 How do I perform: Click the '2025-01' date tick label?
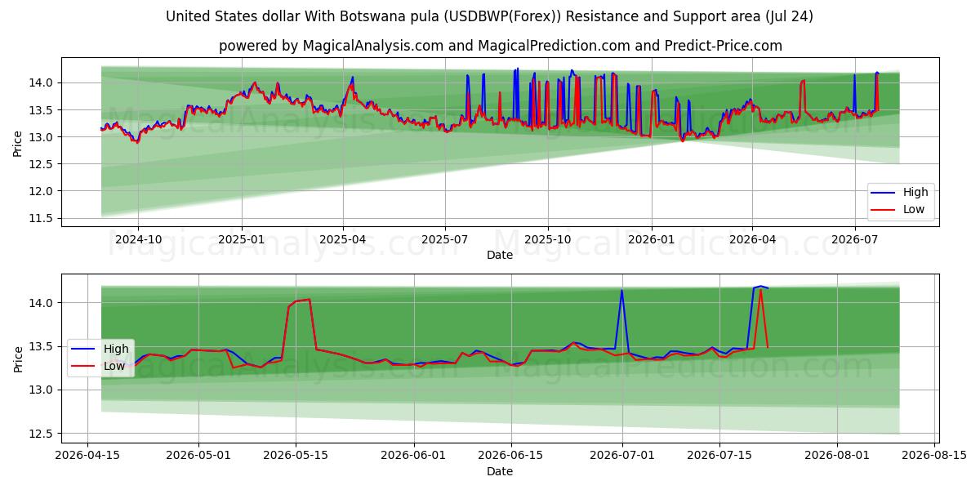242,239
